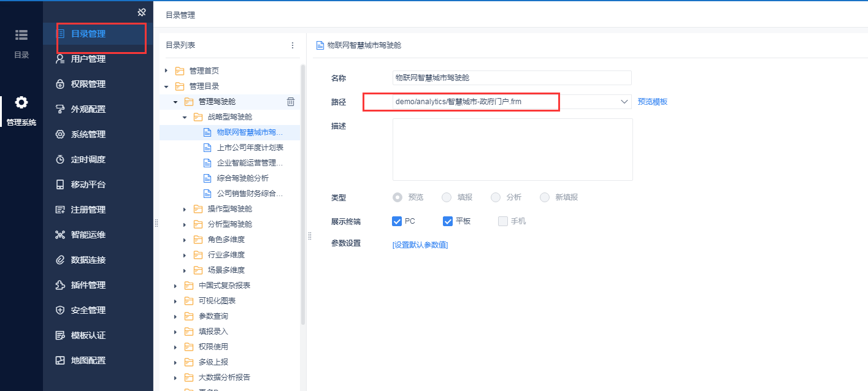Select the 新填报 radio button
Viewport: 868px width, 391px height.
[x=545, y=197]
